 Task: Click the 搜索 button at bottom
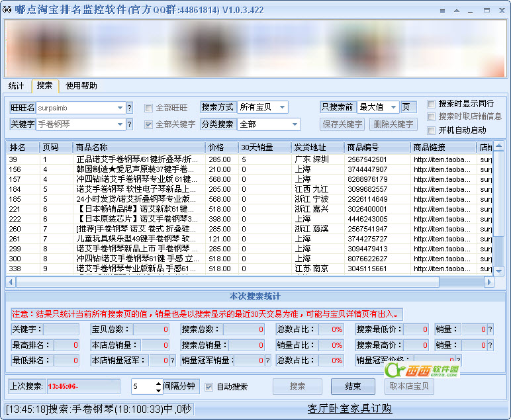pyautogui.click(x=297, y=386)
